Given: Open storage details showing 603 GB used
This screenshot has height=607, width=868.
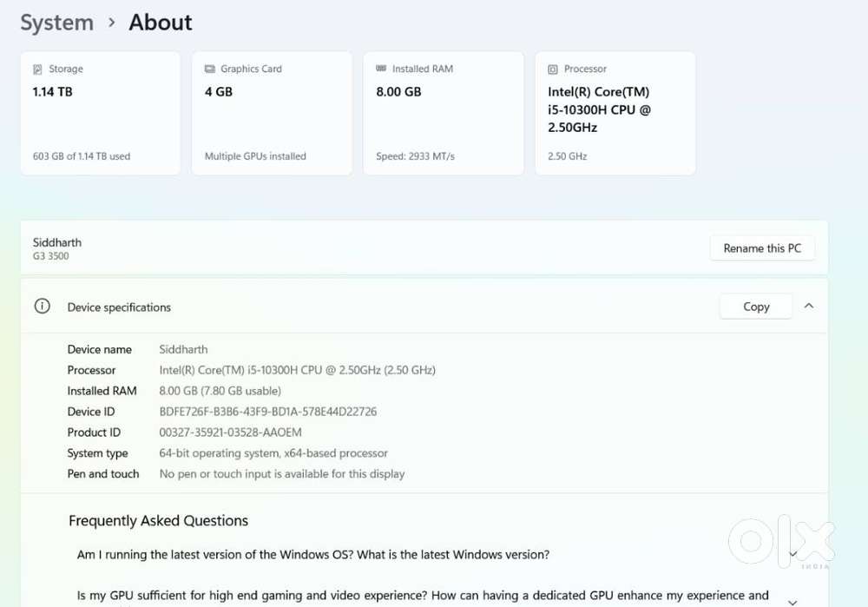Looking at the screenshot, I should (x=82, y=156).
